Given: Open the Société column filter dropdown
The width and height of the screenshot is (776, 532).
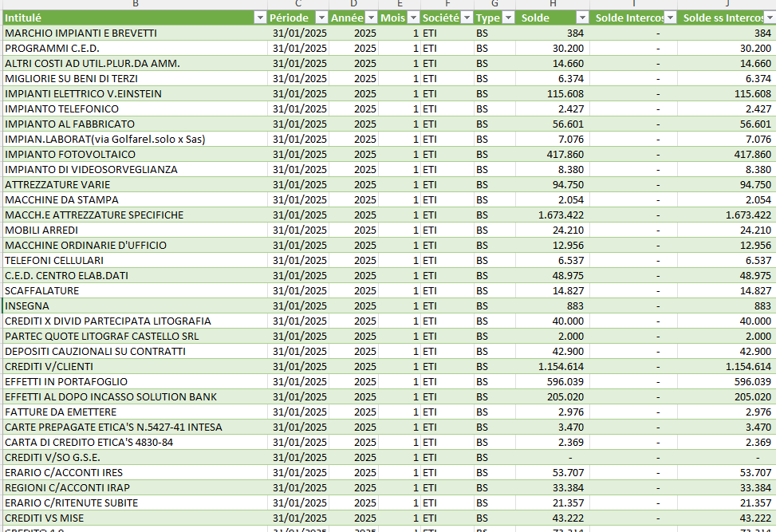Looking at the screenshot, I should tap(467, 18).
